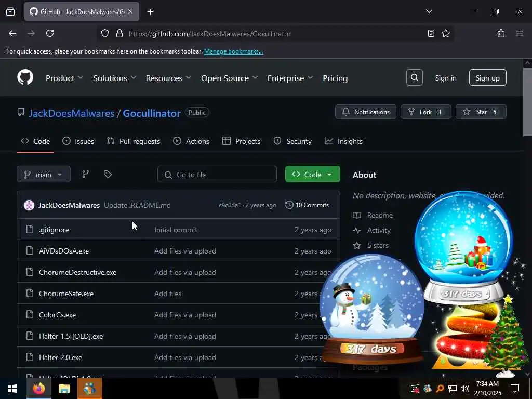Click the GitHub octocat logo
The width and height of the screenshot is (532, 399).
click(25, 78)
